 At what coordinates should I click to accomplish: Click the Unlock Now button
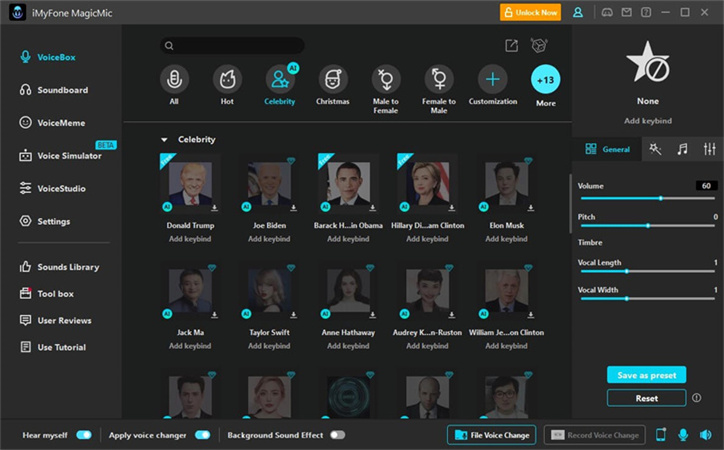530,12
